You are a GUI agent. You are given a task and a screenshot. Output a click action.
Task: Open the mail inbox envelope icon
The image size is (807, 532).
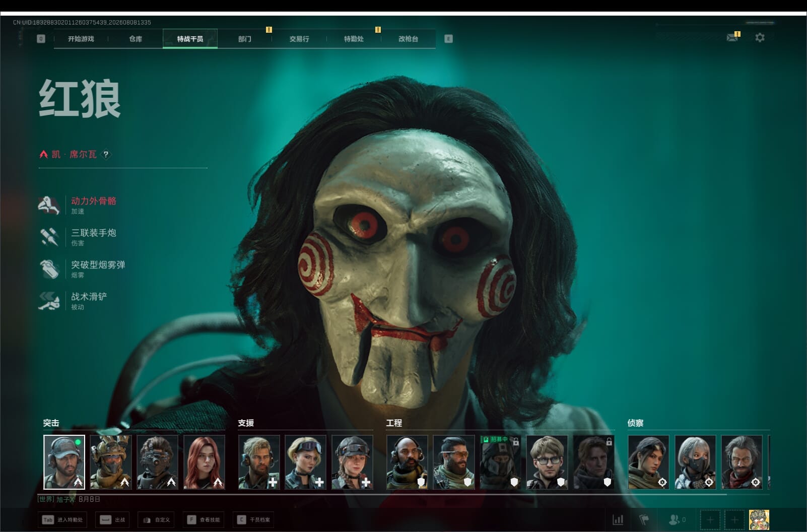(x=732, y=37)
